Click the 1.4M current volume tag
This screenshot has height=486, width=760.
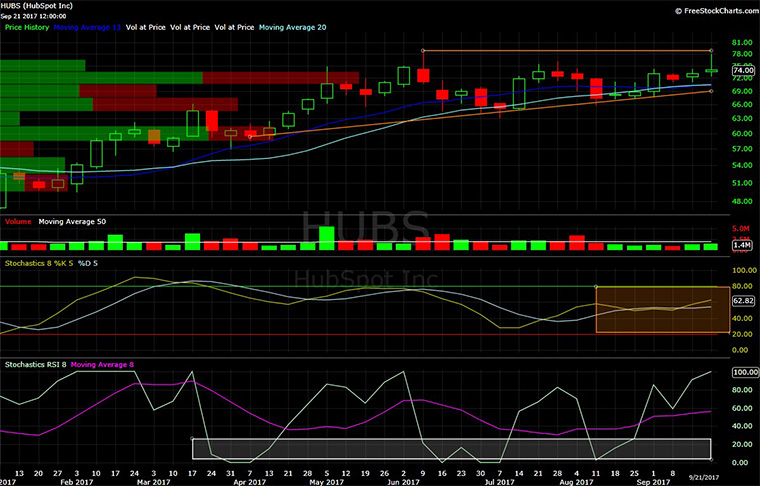[x=743, y=246]
